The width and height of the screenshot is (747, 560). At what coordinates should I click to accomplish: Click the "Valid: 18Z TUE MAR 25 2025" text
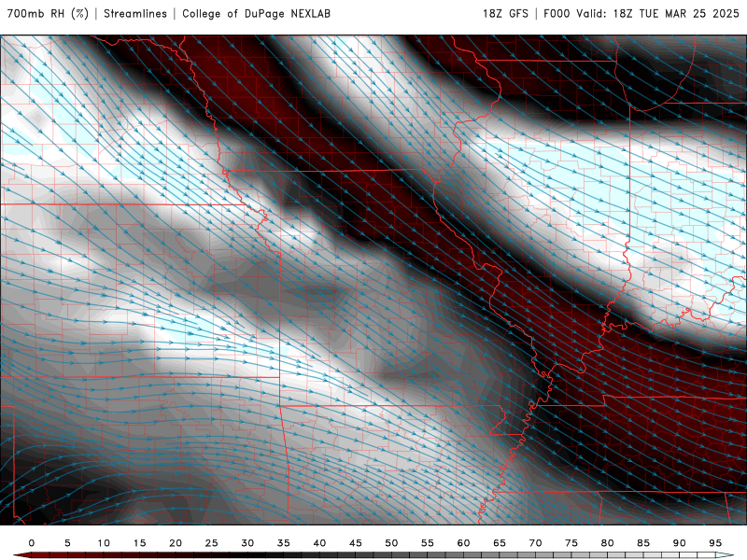click(658, 14)
